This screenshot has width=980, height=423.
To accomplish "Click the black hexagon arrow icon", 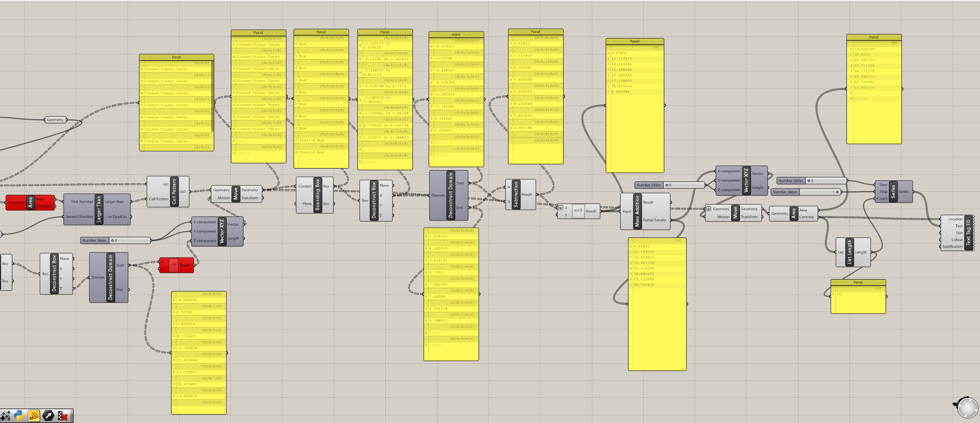I will pos(48,416).
